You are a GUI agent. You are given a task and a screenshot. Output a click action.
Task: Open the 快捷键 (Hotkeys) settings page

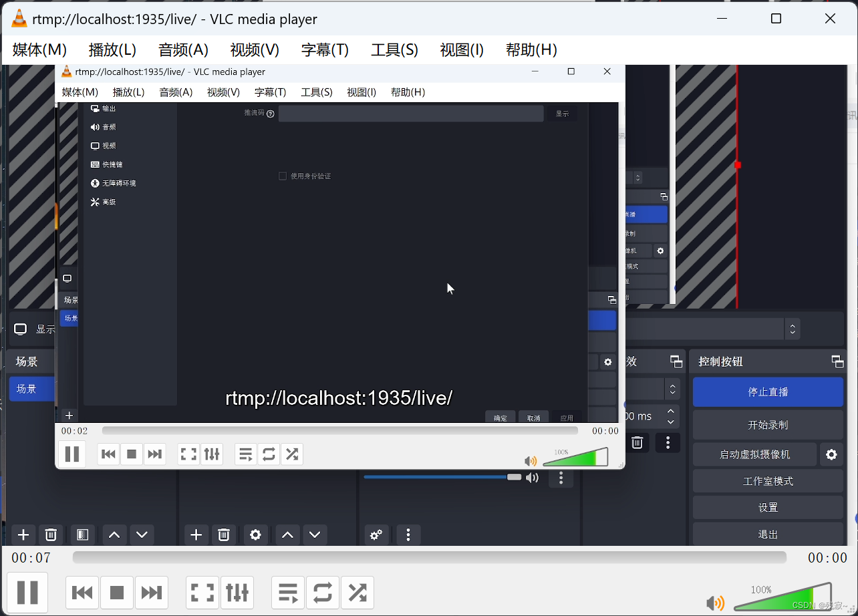pyautogui.click(x=108, y=164)
